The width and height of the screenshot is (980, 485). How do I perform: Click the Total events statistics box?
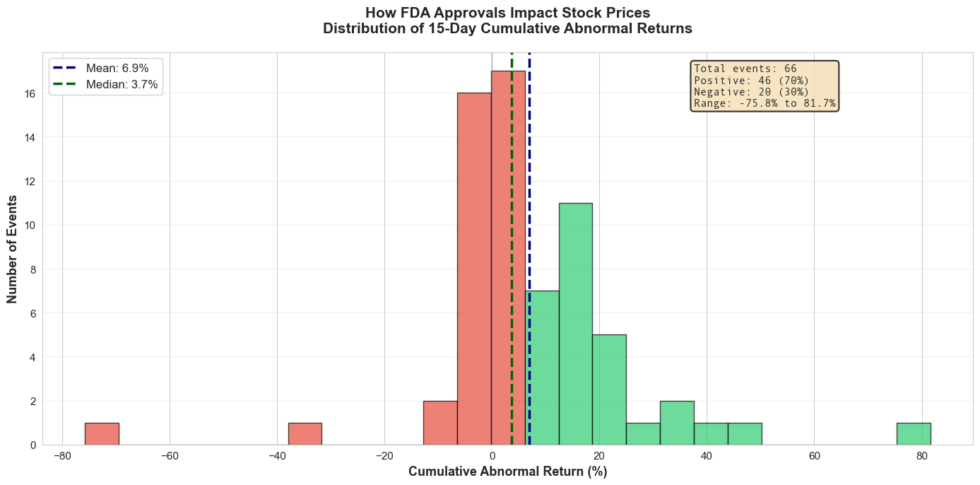coord(764,86)
